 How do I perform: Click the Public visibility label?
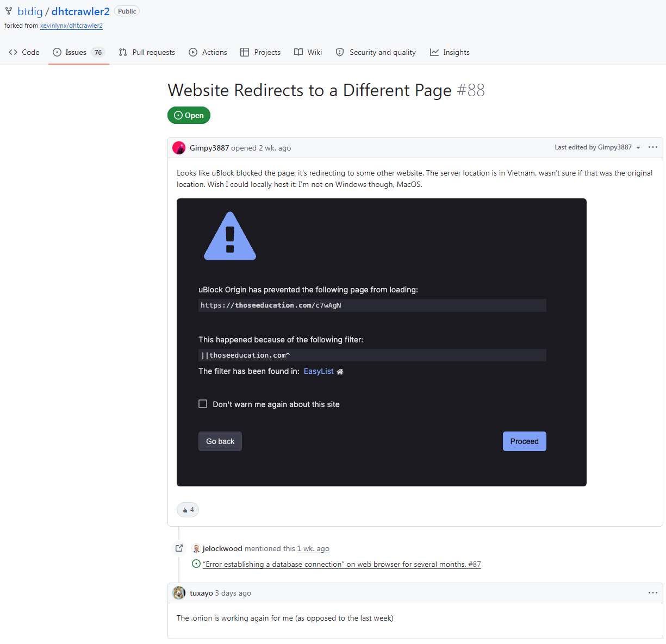click(x=127, y=11)
